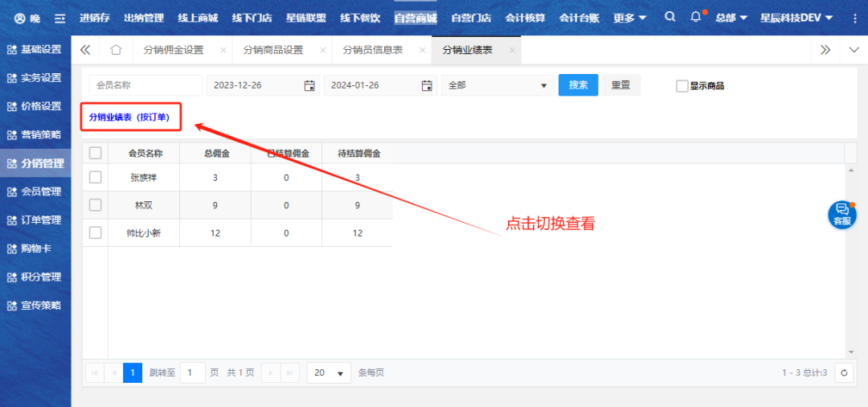Open calendar picker for start date 2023-12-26

[x=309, y=85]
